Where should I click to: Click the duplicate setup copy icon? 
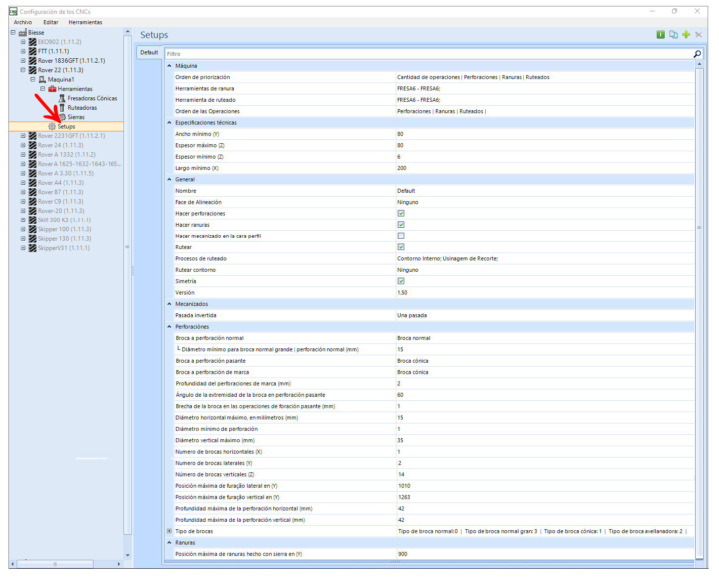(673, 35)
